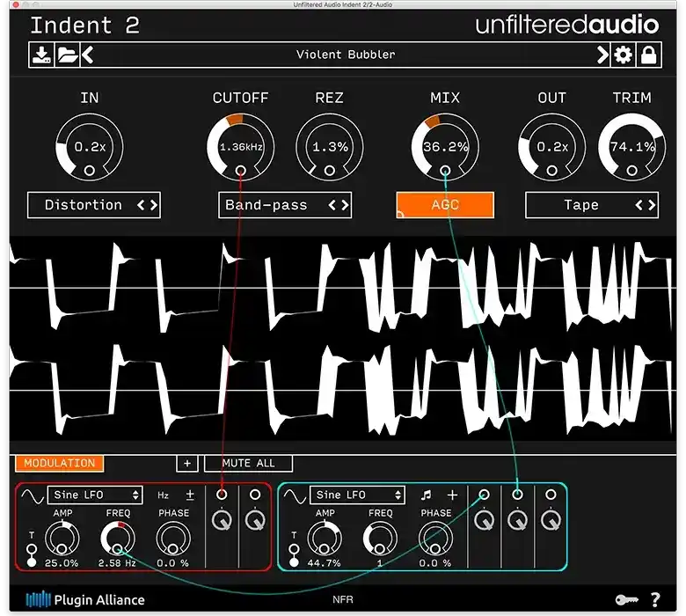Toggle the parameter lock padlock icon

point(648,55)
